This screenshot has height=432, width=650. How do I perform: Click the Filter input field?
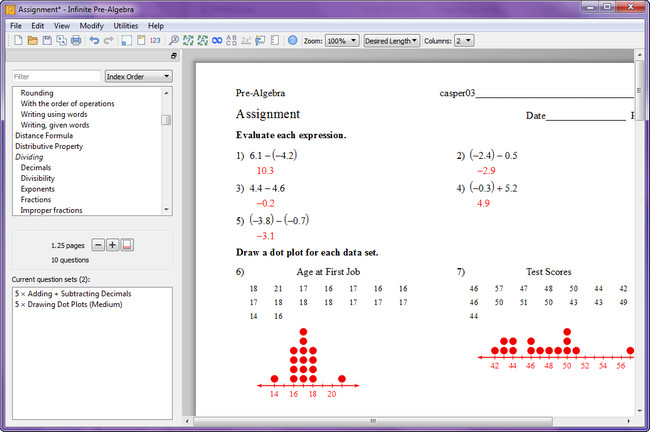[x=56, y=76]
